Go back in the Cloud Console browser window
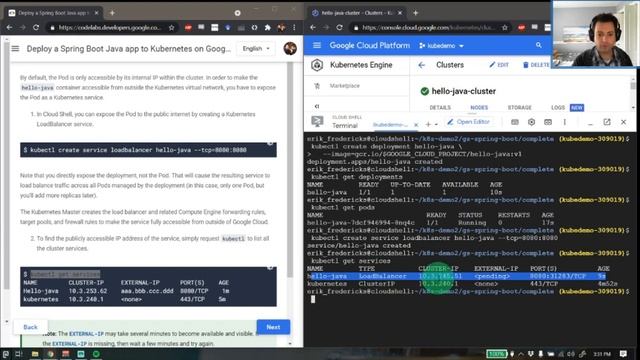640x360 pixels. (x=313, y=27)
